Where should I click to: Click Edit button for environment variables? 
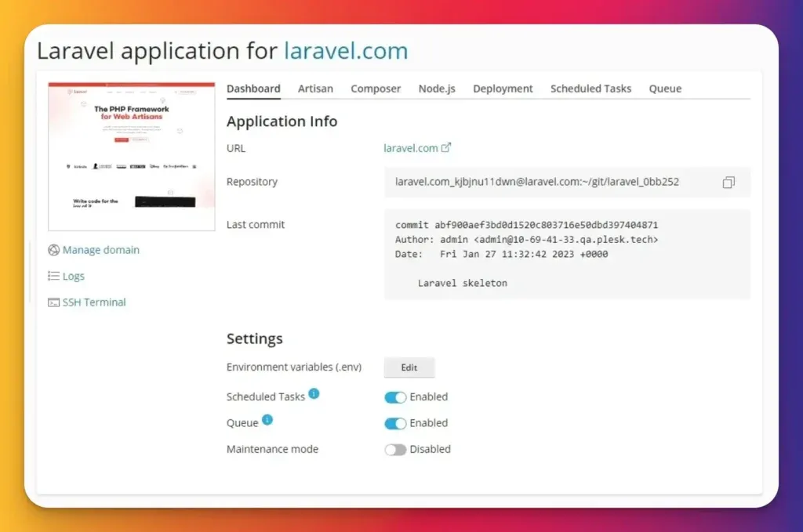click(x=409, y=367)
